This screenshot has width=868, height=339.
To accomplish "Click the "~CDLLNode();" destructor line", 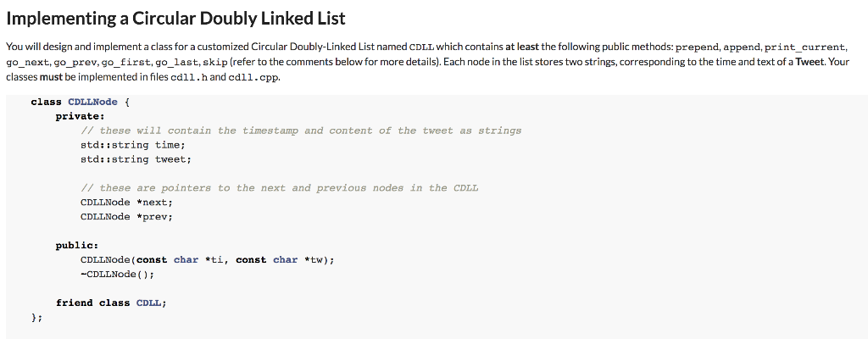I will pyautogui.click(x=117, y=274).
